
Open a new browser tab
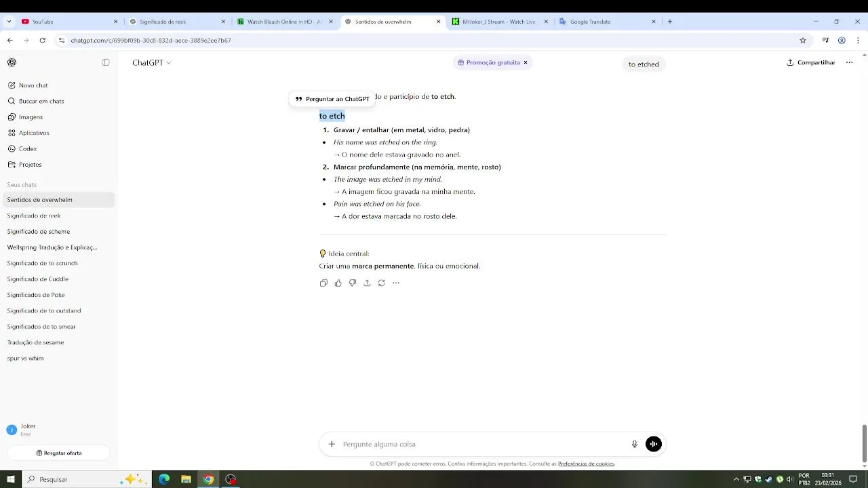click(669, 22)
